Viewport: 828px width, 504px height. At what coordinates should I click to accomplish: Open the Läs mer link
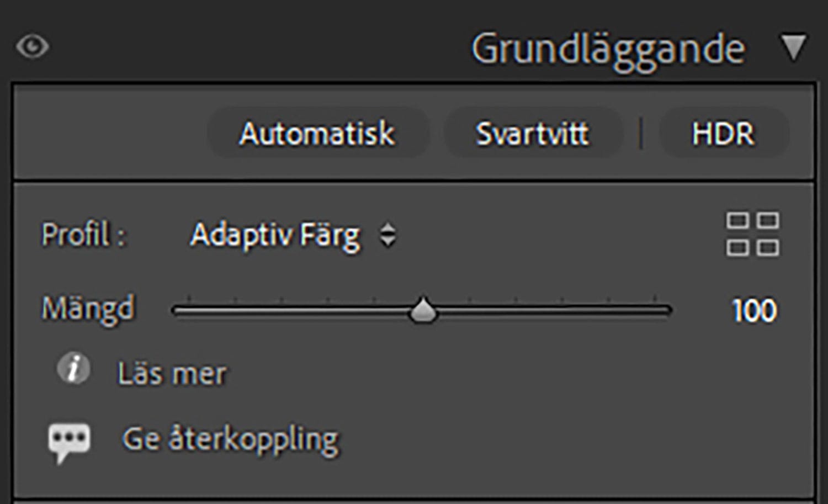pos(172,374)
